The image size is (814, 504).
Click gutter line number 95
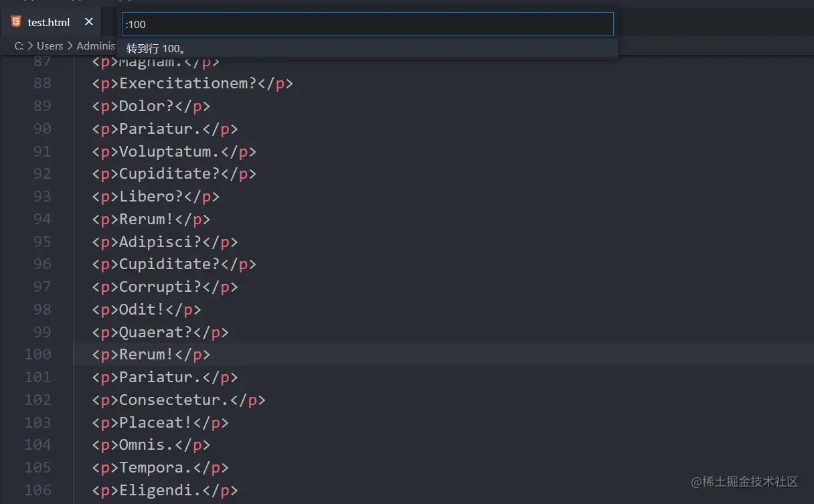click(42, 242)
